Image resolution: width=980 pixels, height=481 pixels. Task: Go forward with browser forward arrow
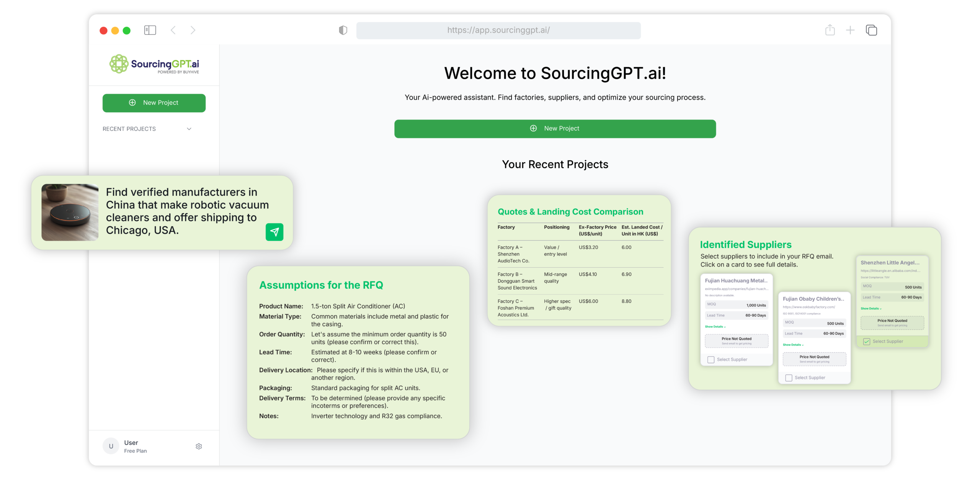point(193,30)
